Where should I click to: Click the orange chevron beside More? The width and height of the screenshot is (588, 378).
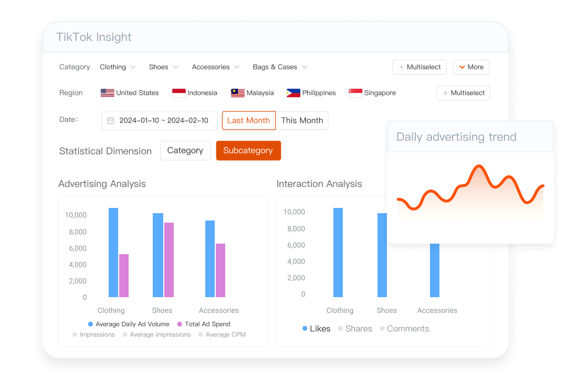[462, 67]
